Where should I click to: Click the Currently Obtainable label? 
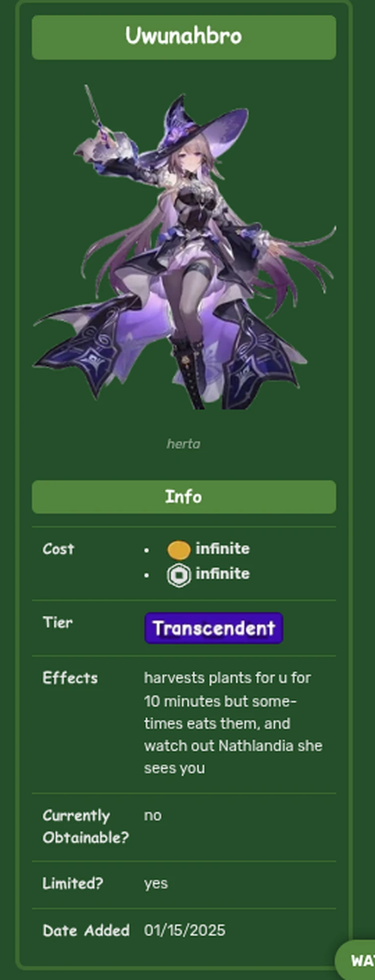click(x=85, y=826)
